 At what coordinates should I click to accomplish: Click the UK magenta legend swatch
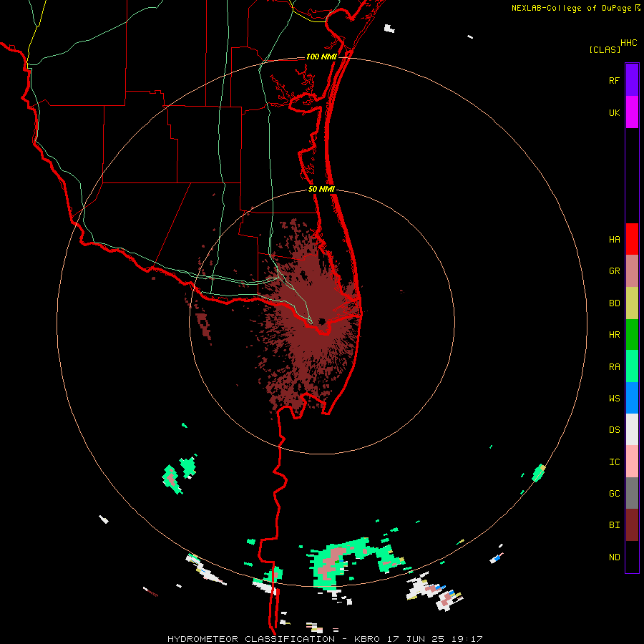(x=632, y=112)
